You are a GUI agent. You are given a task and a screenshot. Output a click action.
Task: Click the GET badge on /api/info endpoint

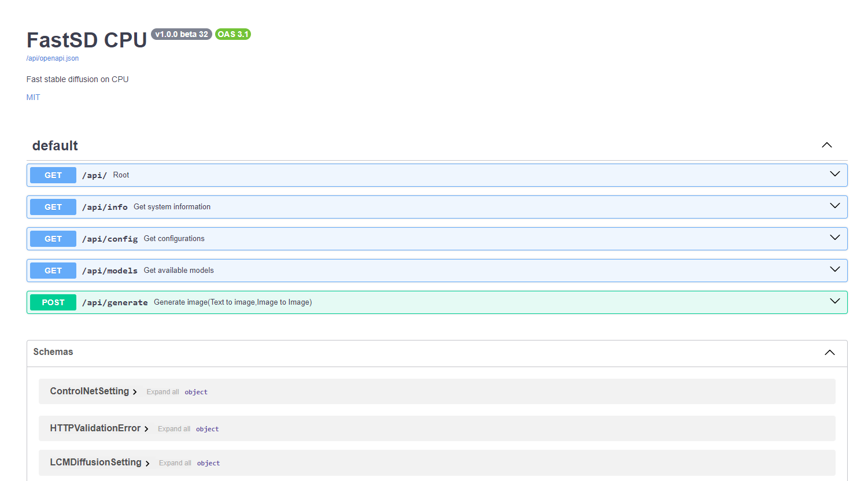(53, 206)
